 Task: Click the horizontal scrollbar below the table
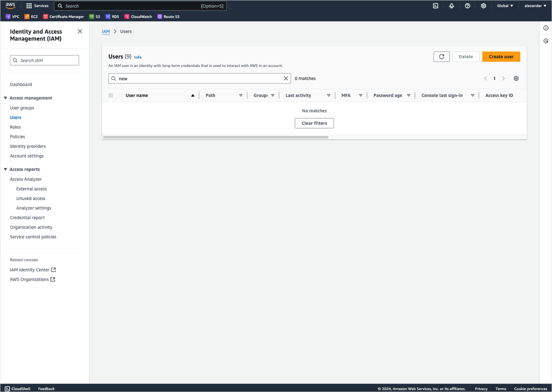215,137
